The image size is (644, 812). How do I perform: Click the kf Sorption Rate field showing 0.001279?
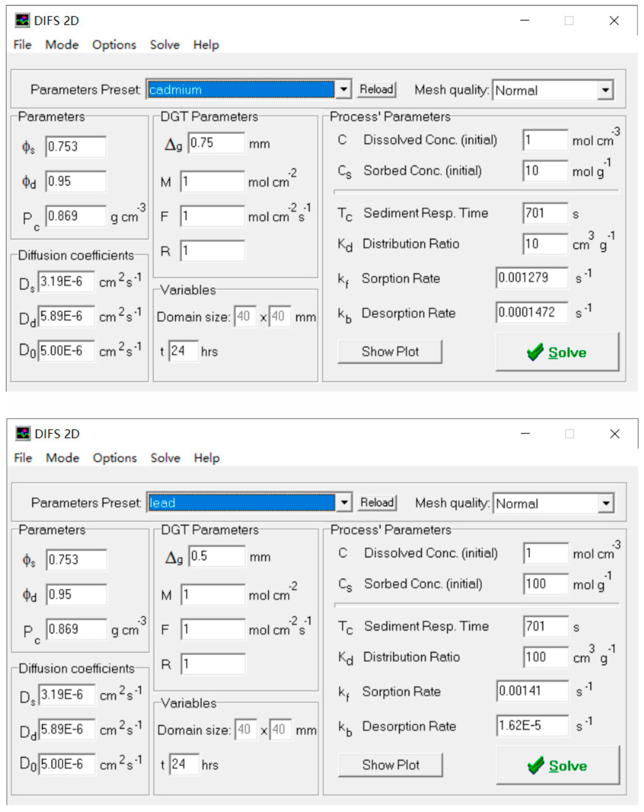[x=532, y=278]
